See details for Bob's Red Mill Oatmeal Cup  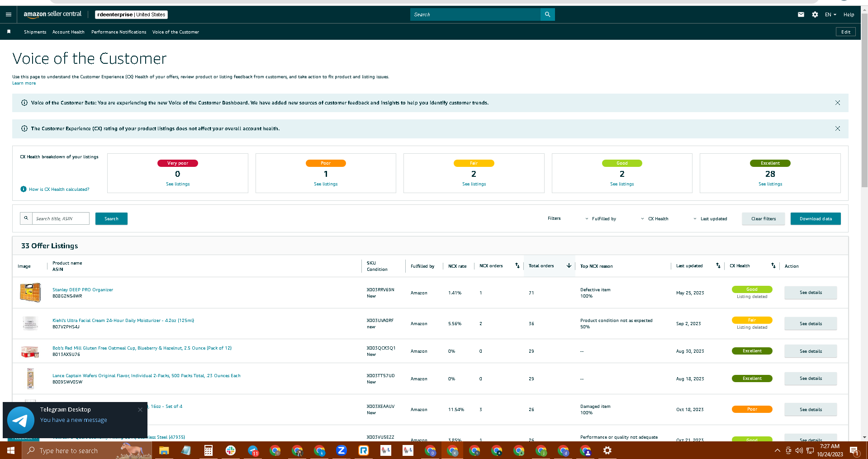coord(811,351)
